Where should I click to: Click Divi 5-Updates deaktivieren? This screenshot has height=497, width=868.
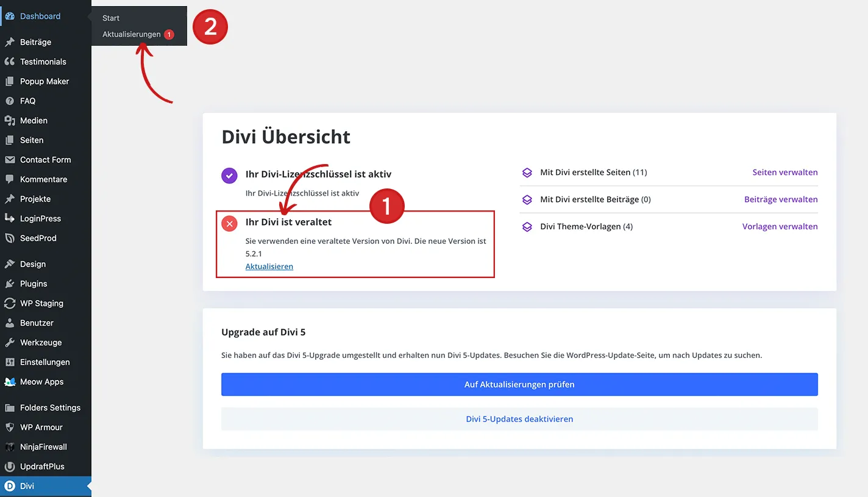tap(519, 419)
